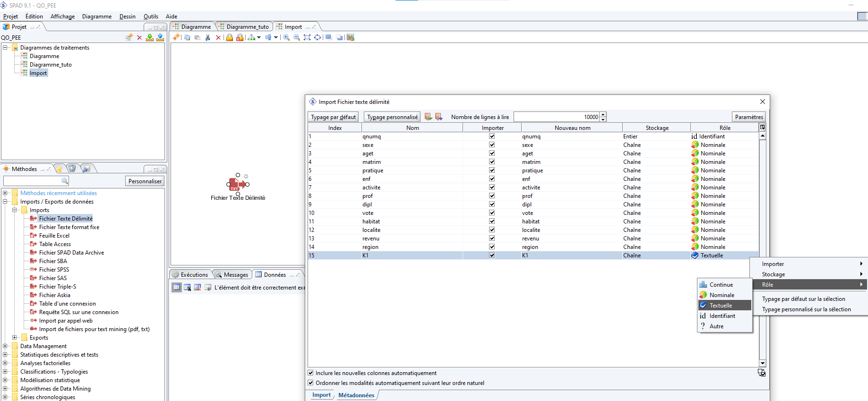Expand the Data Management folder
The height and width of the screenshot is (401, 868).
click(x=5, y=346)
